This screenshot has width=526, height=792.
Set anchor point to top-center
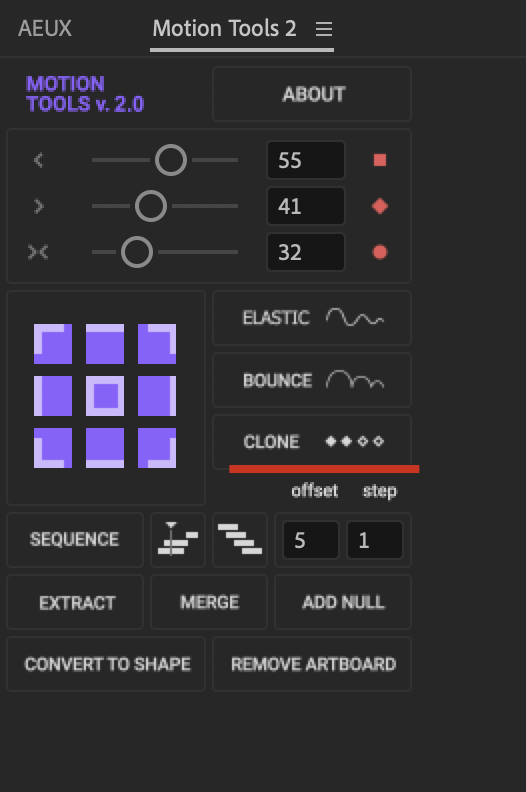pos(105,344)
